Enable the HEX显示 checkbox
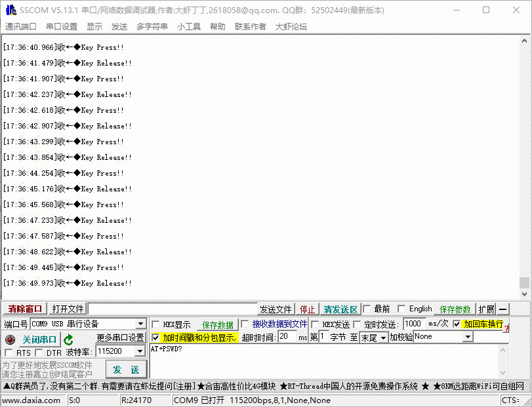Viewport: 532px width, 407px height. (155, 324)
